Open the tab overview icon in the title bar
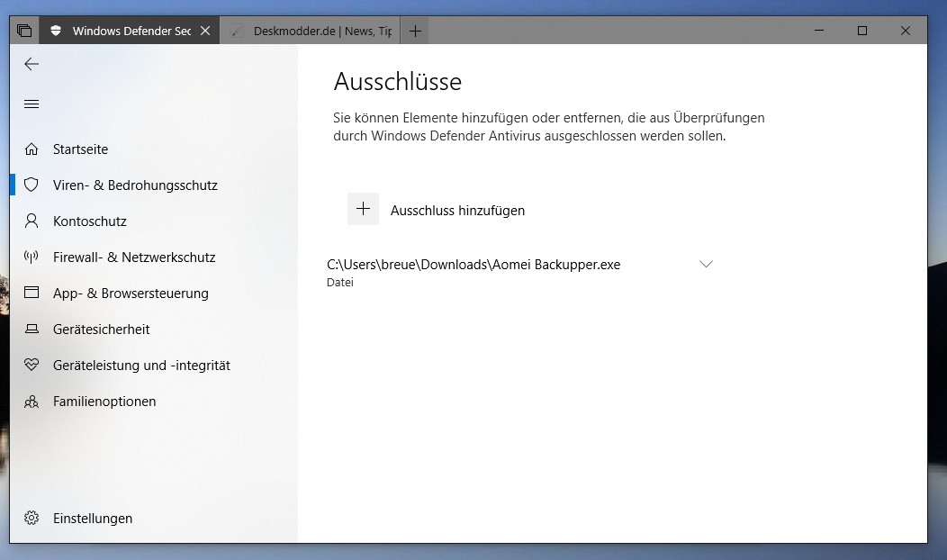 [24, 31]
